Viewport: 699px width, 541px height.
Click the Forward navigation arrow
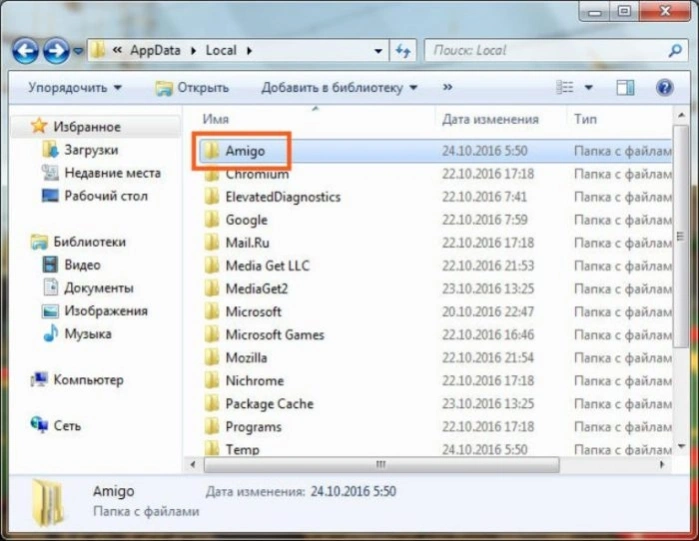coord(56,51)
